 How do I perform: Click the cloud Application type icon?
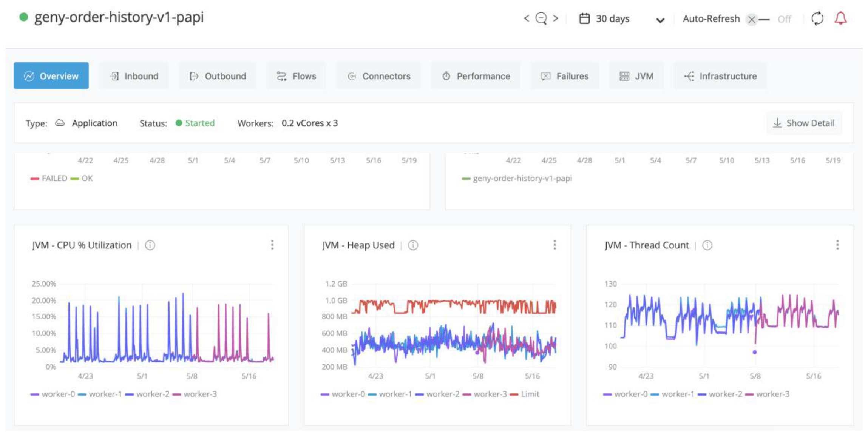coord(60,123)
